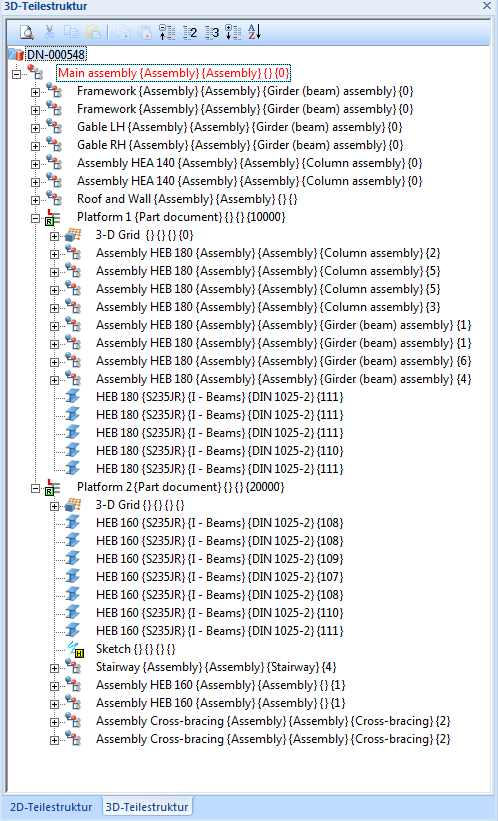Click the assembly icon beside Main assembly
Image resolution: width=498 pixels, height=821 pixels.
[x=35, y=73]
